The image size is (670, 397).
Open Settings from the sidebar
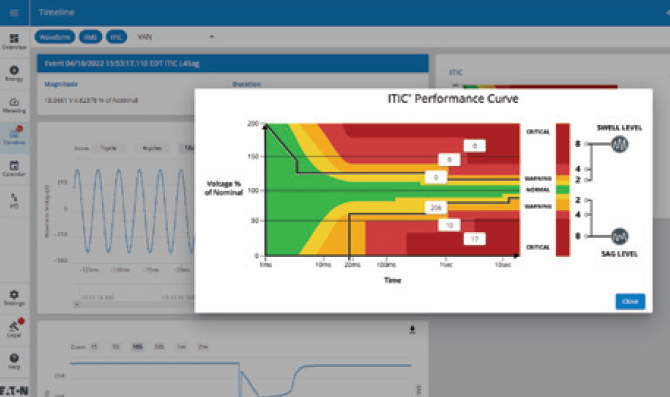[14, 298]
